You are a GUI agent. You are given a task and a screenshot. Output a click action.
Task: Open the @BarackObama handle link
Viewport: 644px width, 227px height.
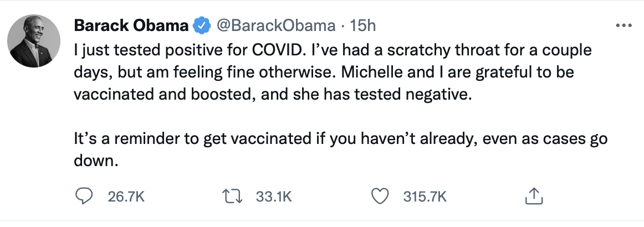275,26
